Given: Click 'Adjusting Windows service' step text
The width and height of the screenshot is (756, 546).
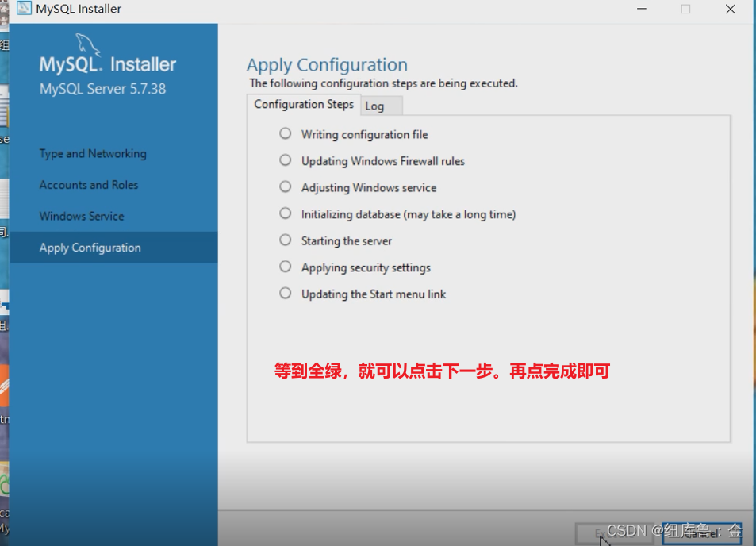Looking at the screenshot, I should click(369, 187).
